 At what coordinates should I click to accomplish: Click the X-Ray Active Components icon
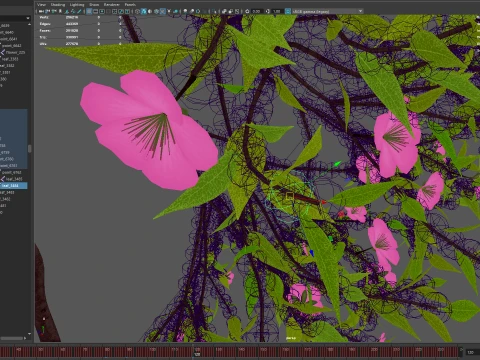coord(230,11)
